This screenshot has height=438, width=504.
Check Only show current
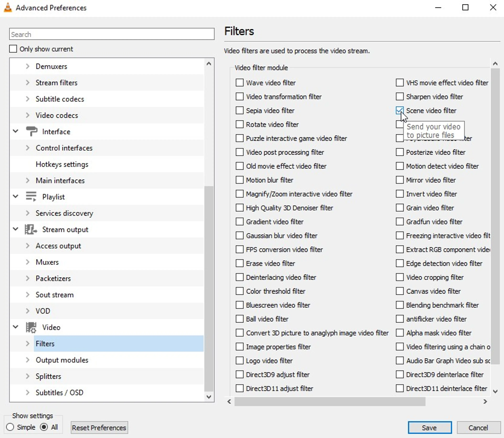click(13, 49)
